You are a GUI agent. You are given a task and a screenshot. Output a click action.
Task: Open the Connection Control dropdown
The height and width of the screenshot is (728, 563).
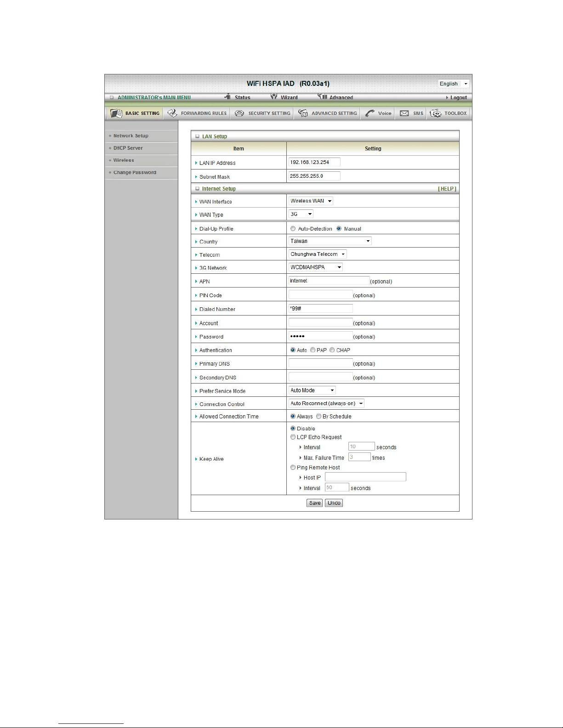[x=326, y=403]
